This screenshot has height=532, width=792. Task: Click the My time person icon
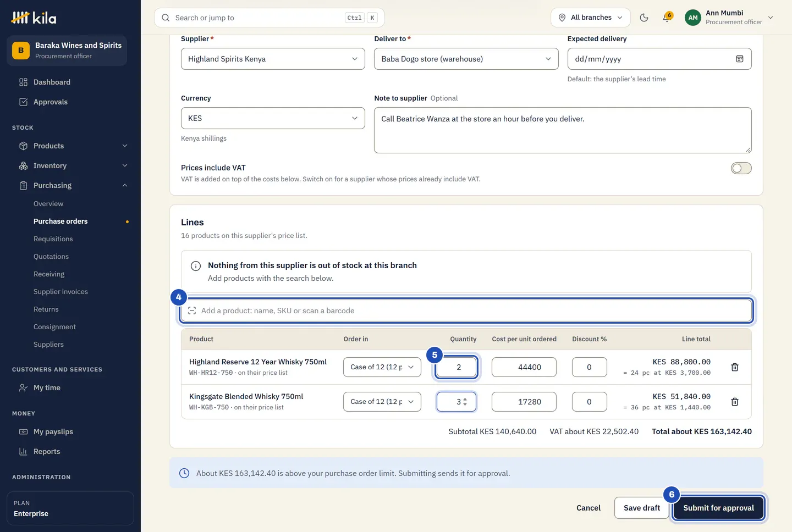pos(23,387)
